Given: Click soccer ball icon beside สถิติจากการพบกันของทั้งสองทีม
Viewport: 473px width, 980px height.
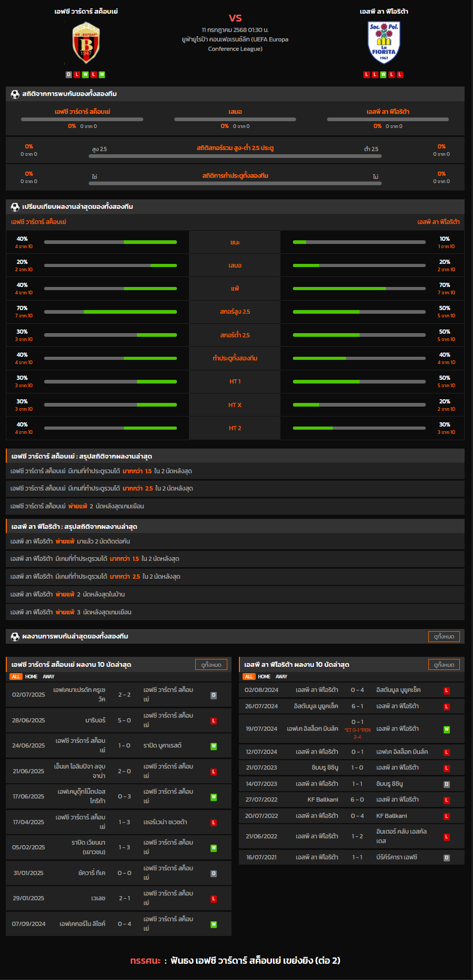Looking at the screenshot, I should pos(15,94).
